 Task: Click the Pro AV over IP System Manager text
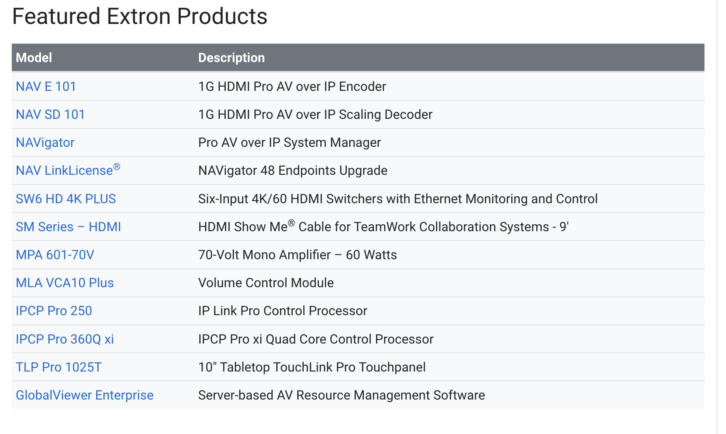pos(289,142)
